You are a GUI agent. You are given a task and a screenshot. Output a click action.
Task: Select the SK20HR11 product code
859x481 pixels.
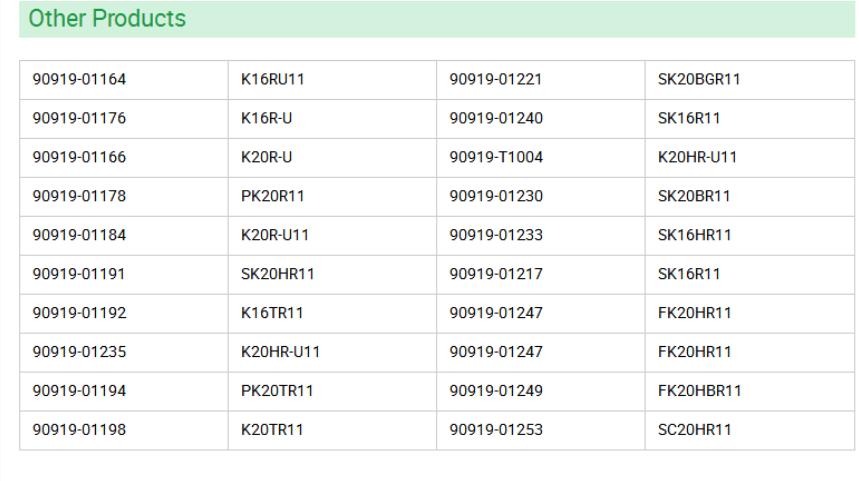click(x=277, y=274)
